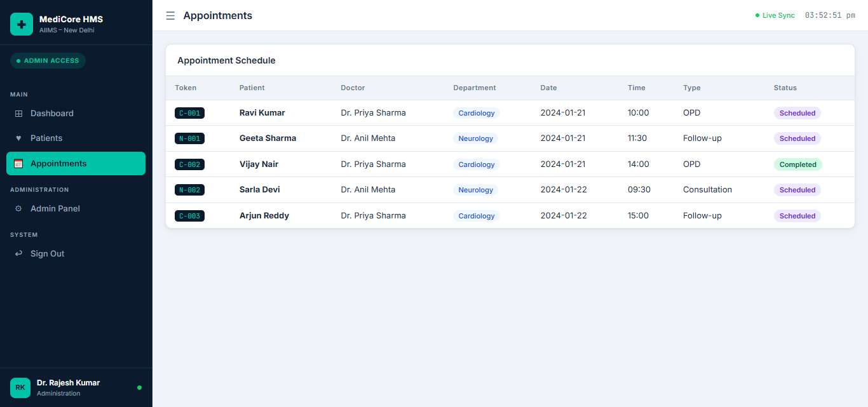Click time 10:00 in Ravi Kumar's row
Image resolution: width=868 pixels, height=407 pixels.
(639, 113)
